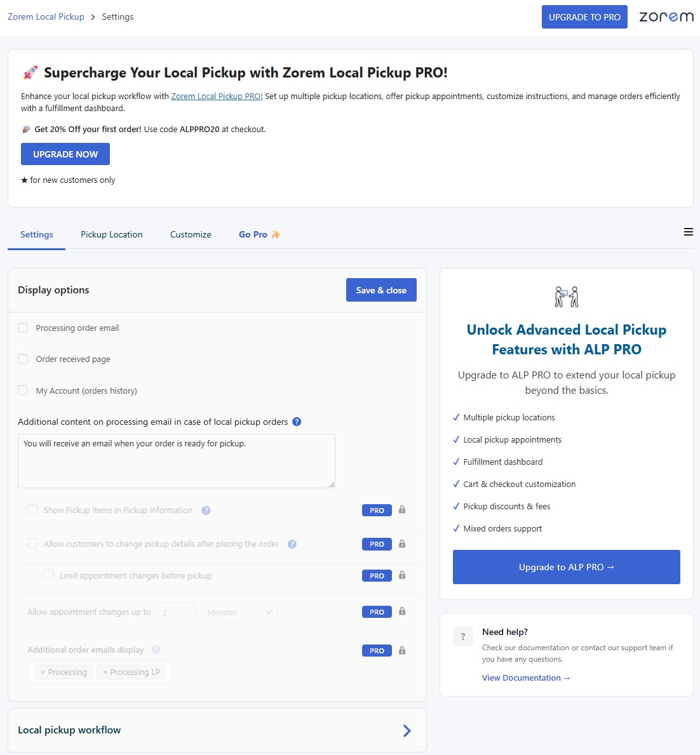The width and height of the screenshot is (700, 755).
Task: Click PRO badge in Allow customers to change row
Action: [x=377, y=544]
